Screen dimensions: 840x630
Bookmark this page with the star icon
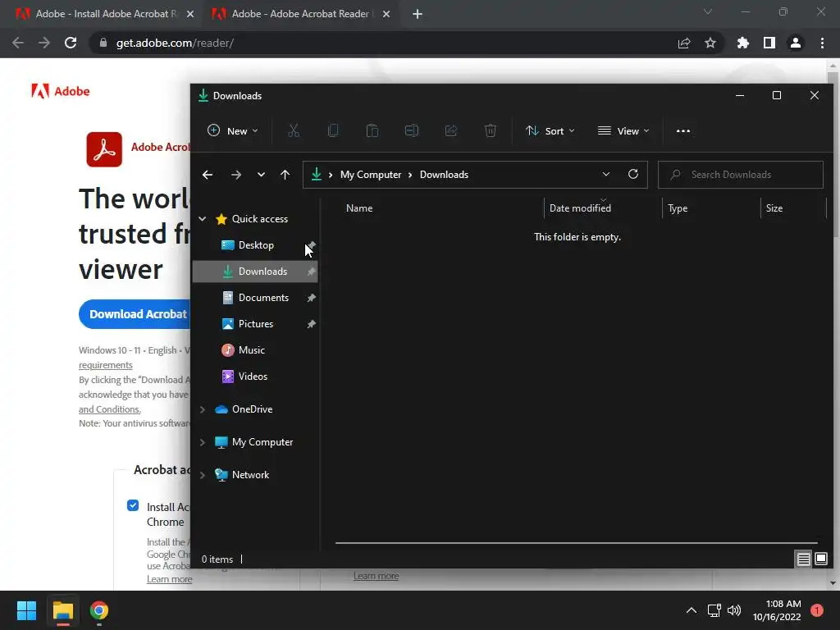click(x=710, y=43)
